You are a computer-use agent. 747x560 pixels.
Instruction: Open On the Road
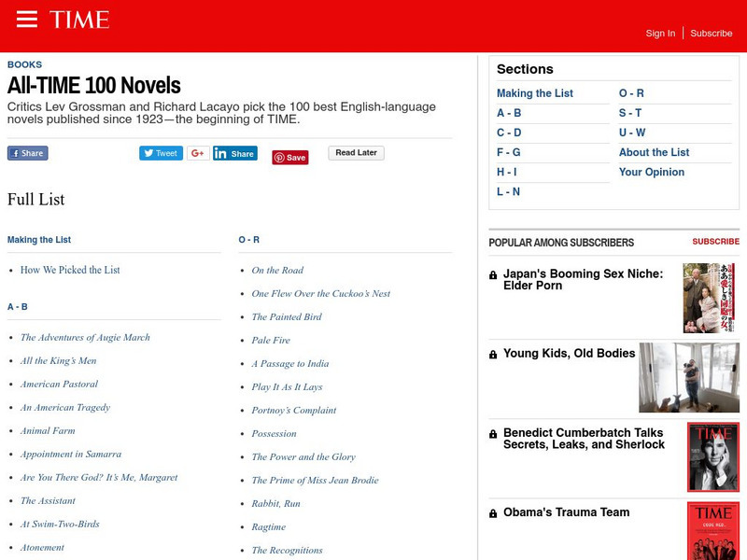pos(277,270)
